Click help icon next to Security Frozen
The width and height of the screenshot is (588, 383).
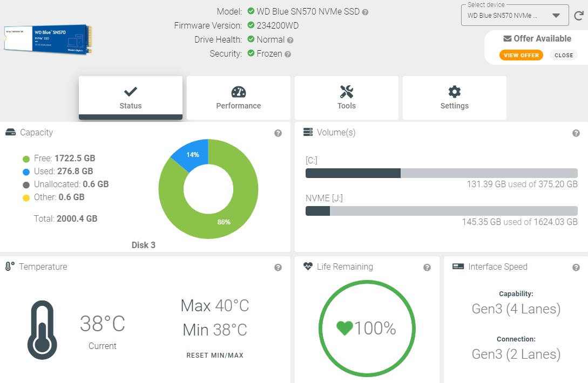click(288, 54)
